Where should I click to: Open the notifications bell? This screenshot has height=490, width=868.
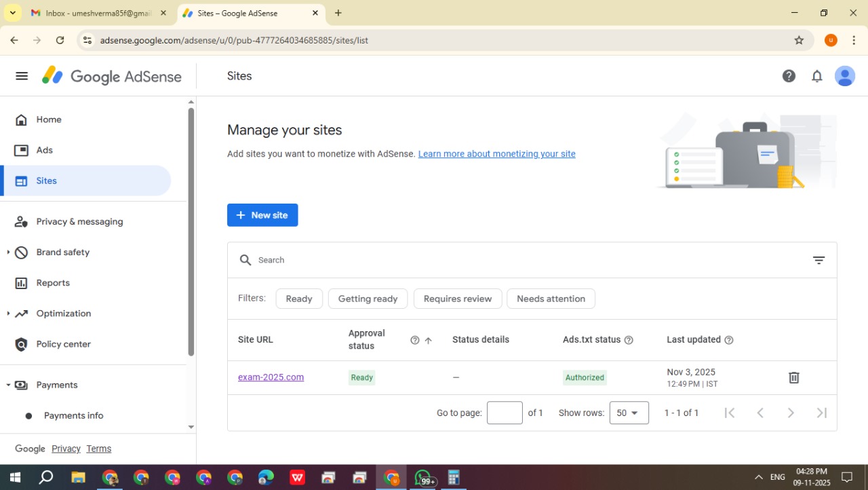tap(817, 76)
